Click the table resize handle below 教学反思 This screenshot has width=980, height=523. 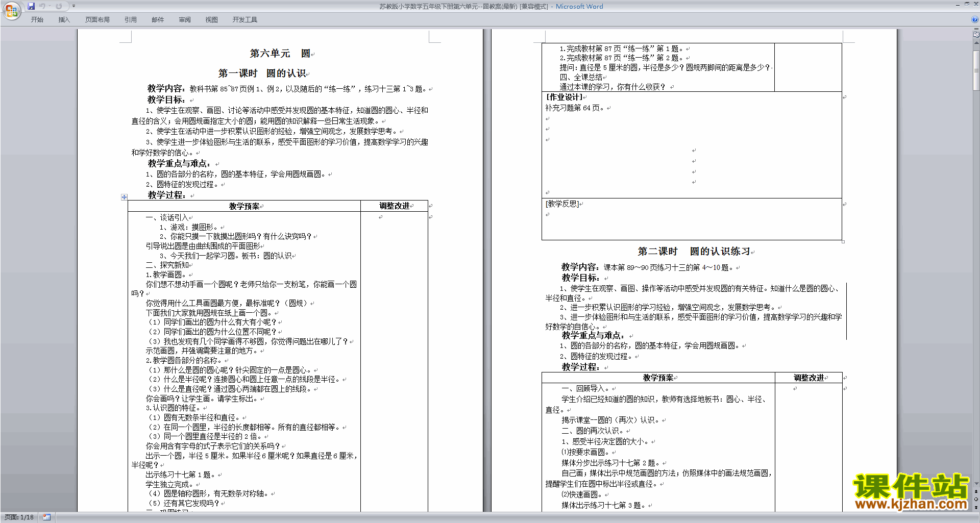pos(843,242)
